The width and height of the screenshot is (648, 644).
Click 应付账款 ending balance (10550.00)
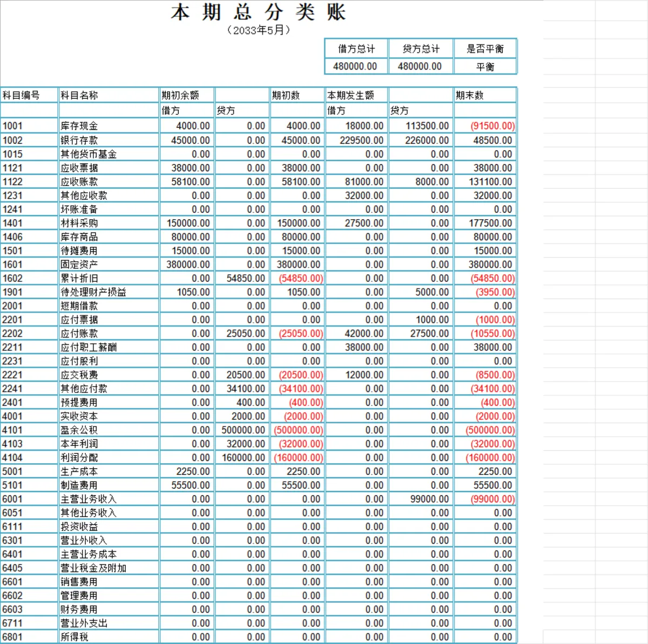coord(492,334)
